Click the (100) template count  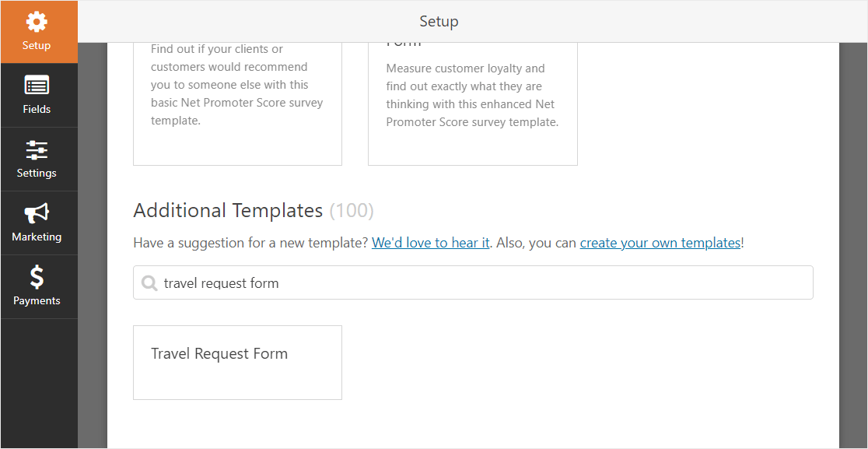[x=352, y=210]
